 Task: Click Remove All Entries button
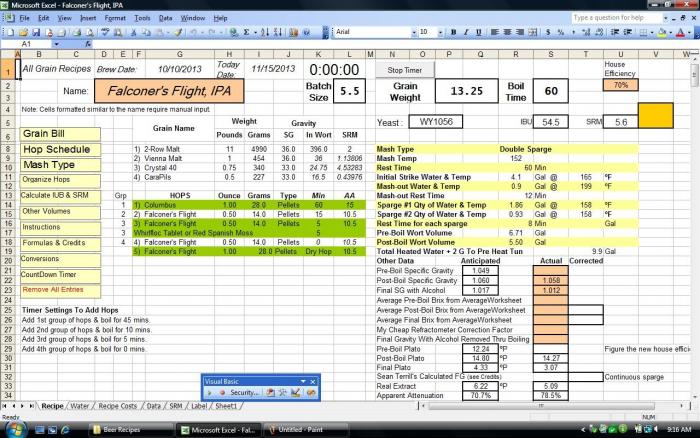pyautogui.click(x=60, y=290)
